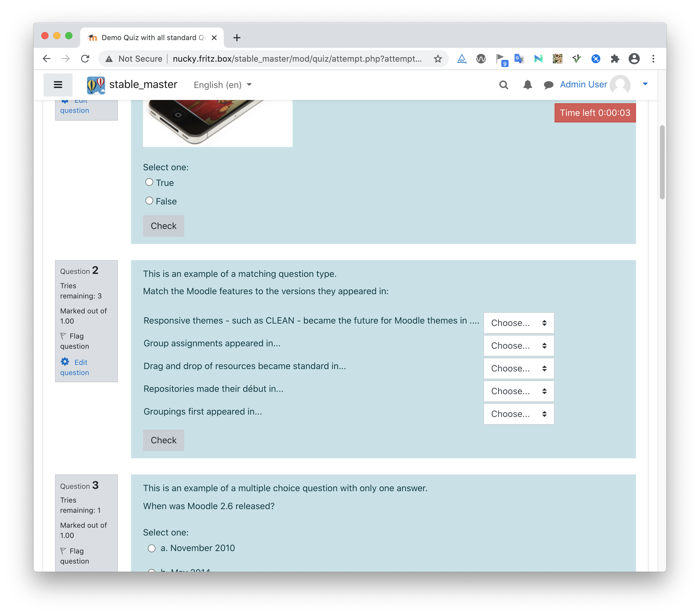Viewport: 700px width, 616px height.
Task: Open the messages speech bubble
Action: click(548, 85)
